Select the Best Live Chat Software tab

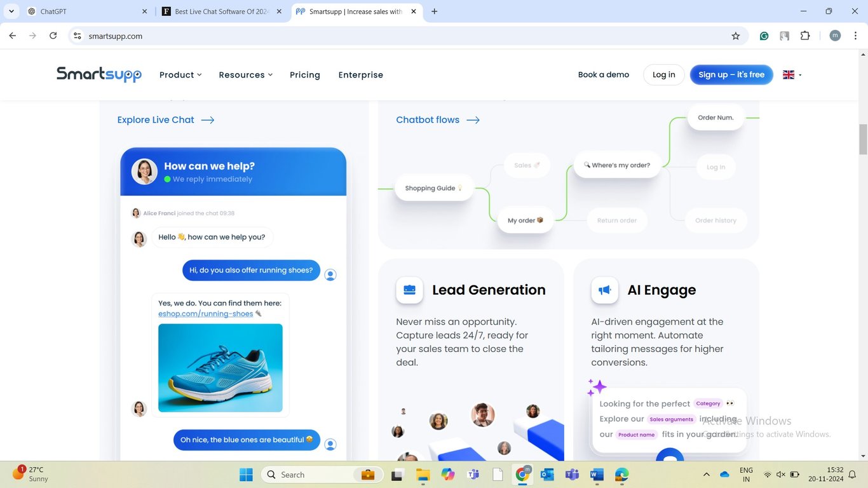click(219, 11)
